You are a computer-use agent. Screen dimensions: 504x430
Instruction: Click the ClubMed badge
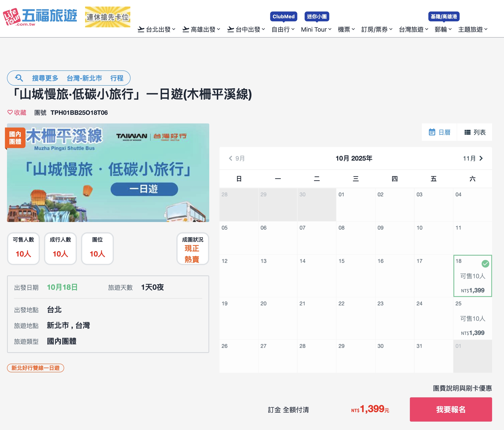(283, 16)
